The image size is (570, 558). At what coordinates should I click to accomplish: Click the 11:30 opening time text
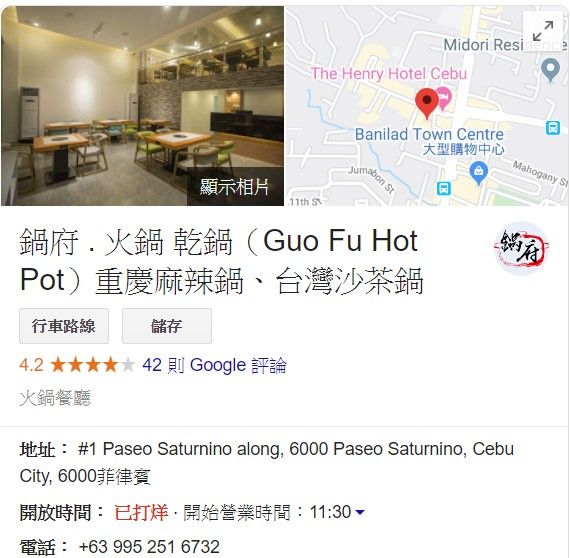330,512
